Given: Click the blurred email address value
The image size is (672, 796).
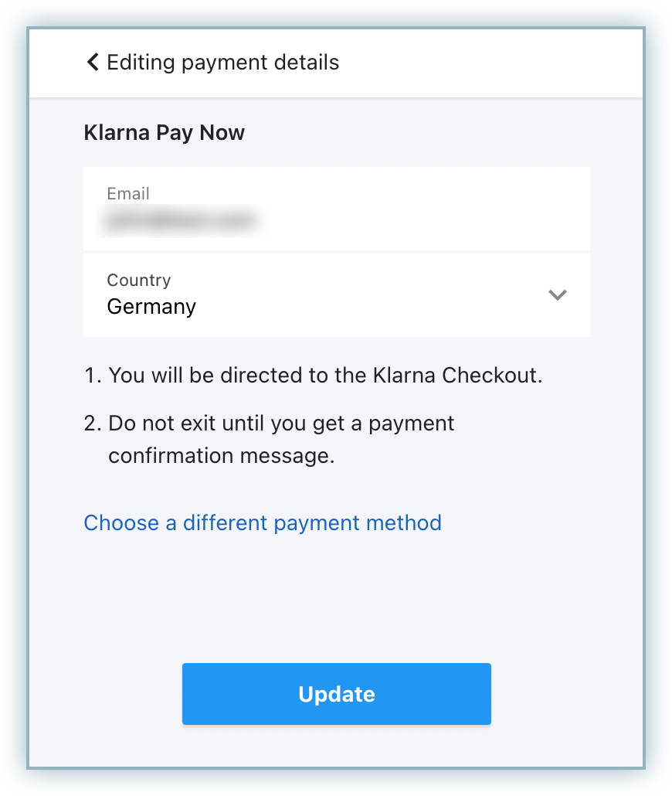Looking at the screenshot, I should click(179, 221).
